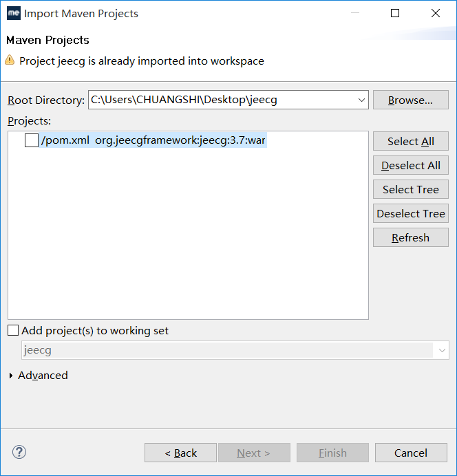Click the Root Directory label
The image size is (457, 476).
point(46,100)
